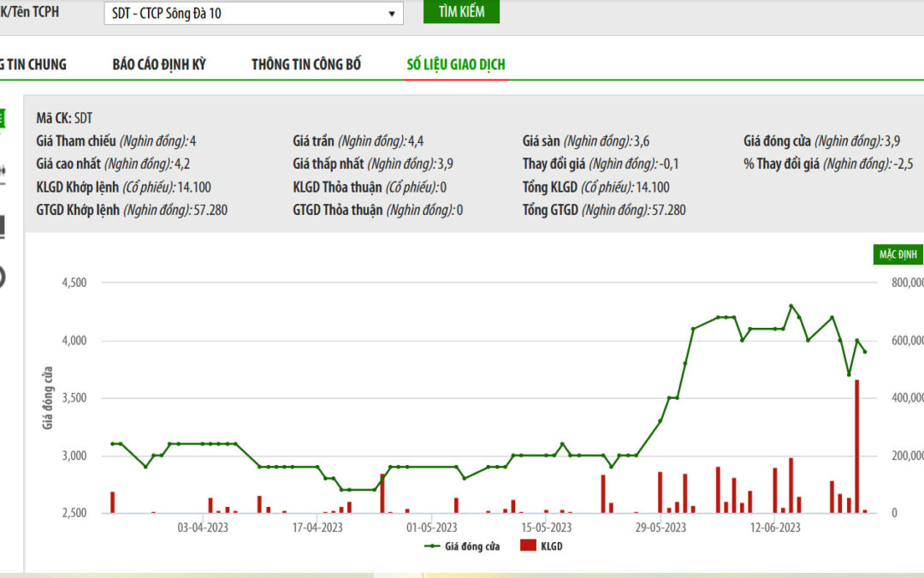
Task: Click the green table icon in left sidebar
Action: click(2, 119)
